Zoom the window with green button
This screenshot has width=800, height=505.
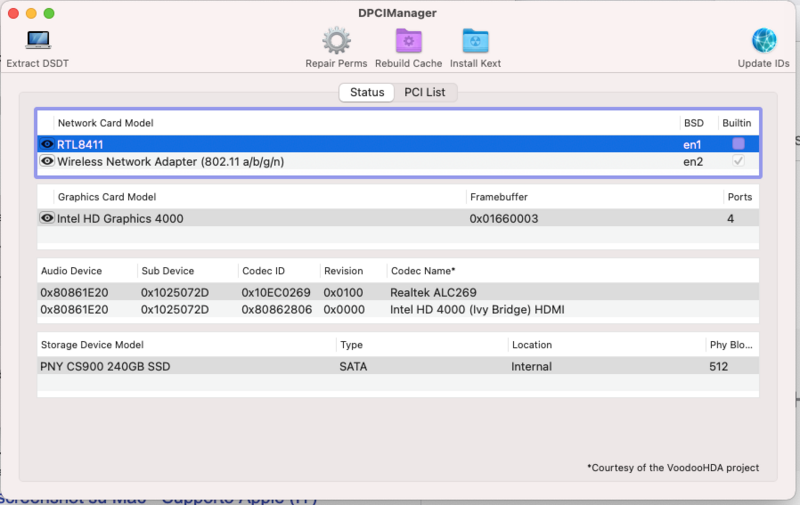coord(49,13)
